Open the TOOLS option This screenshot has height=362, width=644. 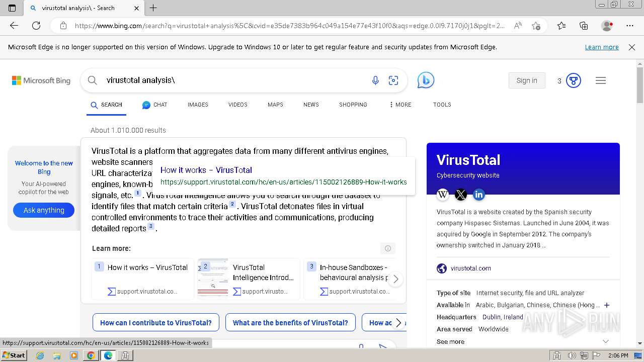[442, 105]
